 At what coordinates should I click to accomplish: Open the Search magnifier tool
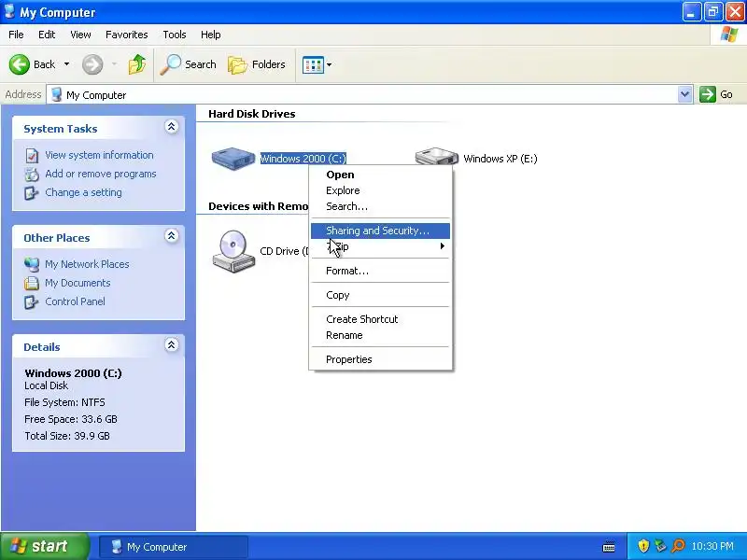click(x=188, y=64)
